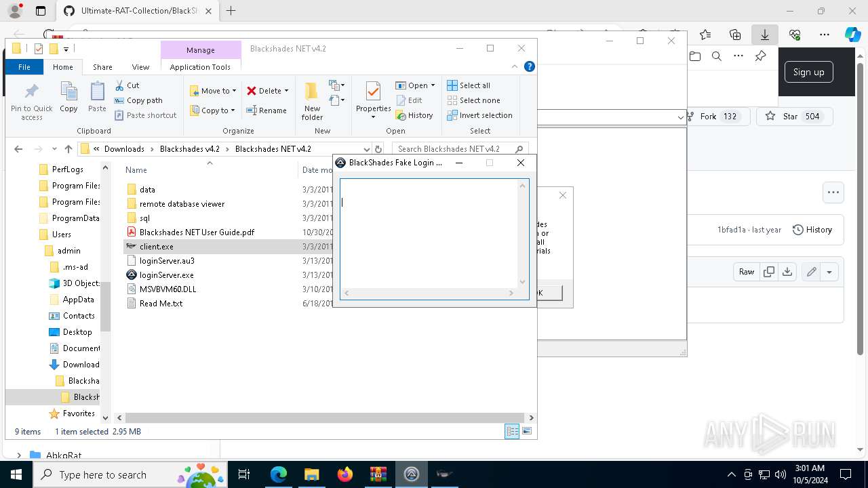Image resolution: width=868 pixels, height=488 pixels.
Task: Switch to Details view layout icon
Action: pyautogui.click(x=512, y=432)
